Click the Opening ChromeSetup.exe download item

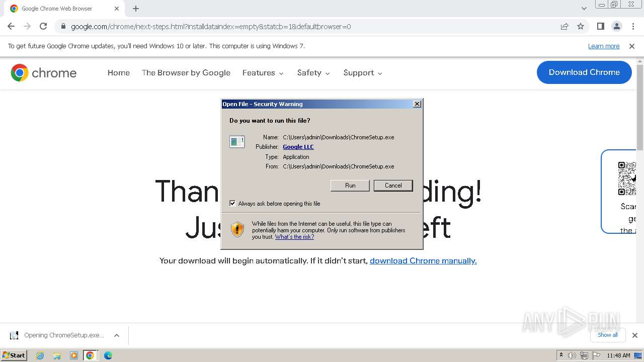pyautogui.click(x=64, y=335)
